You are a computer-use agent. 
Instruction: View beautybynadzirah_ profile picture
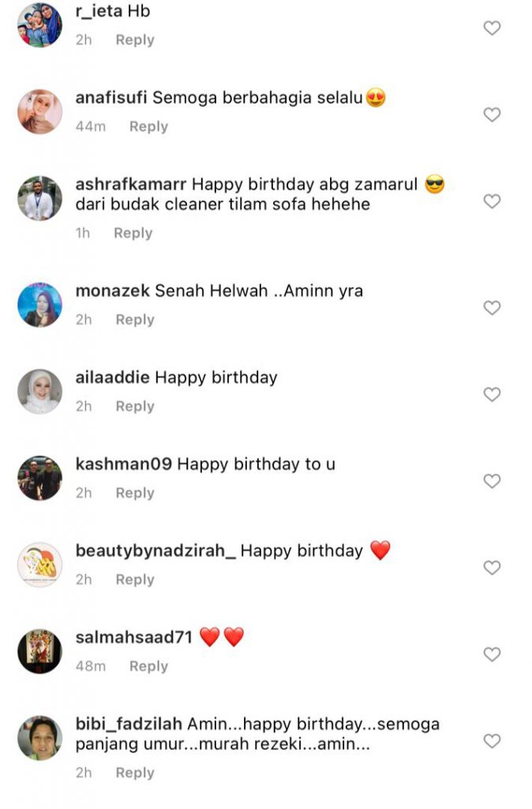pyautogui.click(x=39, y=564)
